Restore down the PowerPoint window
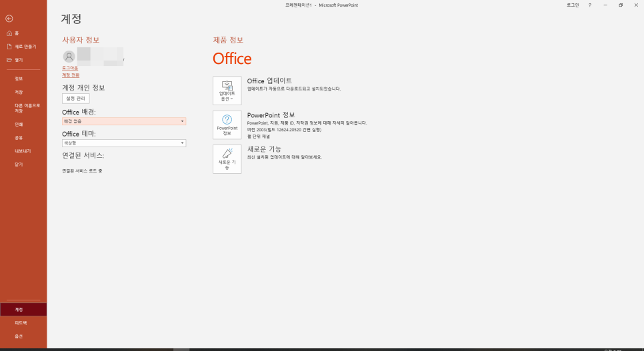The height and width of the screenshot is (351, 644). tap(621, 5)
